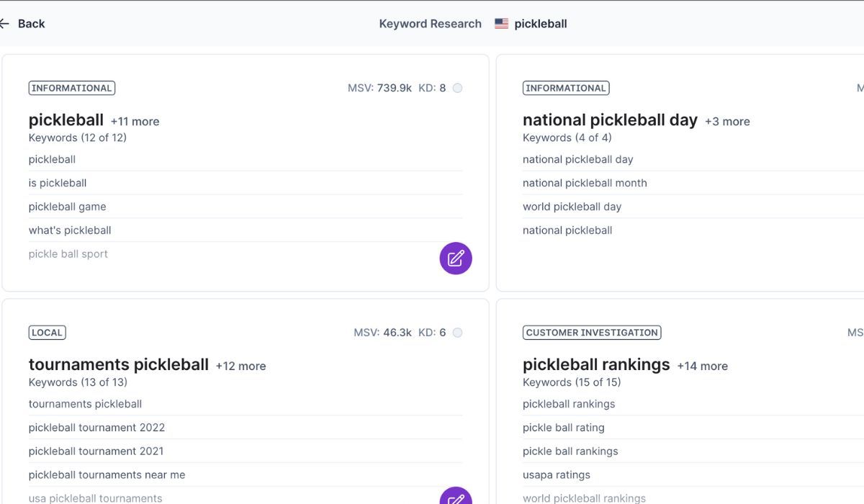864x504 pixels.
Task: Select the pickleball cluster radio circle
Action: pos(457,88)
